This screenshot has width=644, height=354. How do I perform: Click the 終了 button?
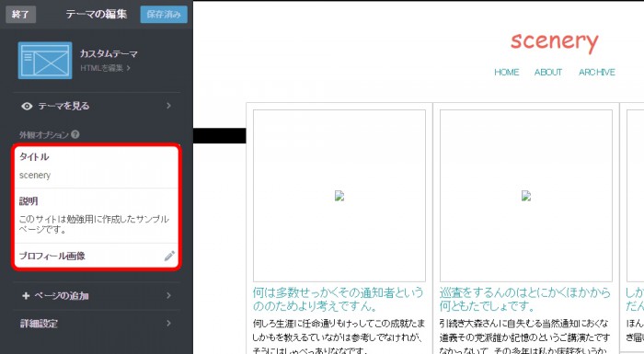coord(20,15)
